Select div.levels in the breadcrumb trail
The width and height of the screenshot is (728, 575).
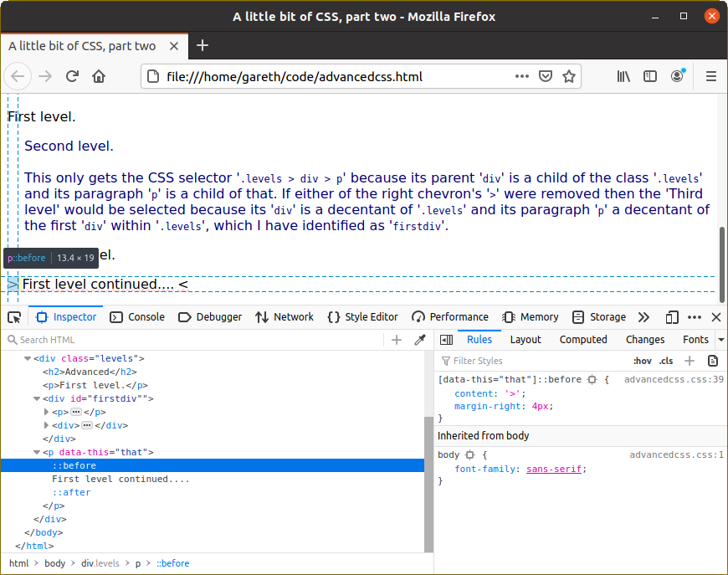[100, 563]
